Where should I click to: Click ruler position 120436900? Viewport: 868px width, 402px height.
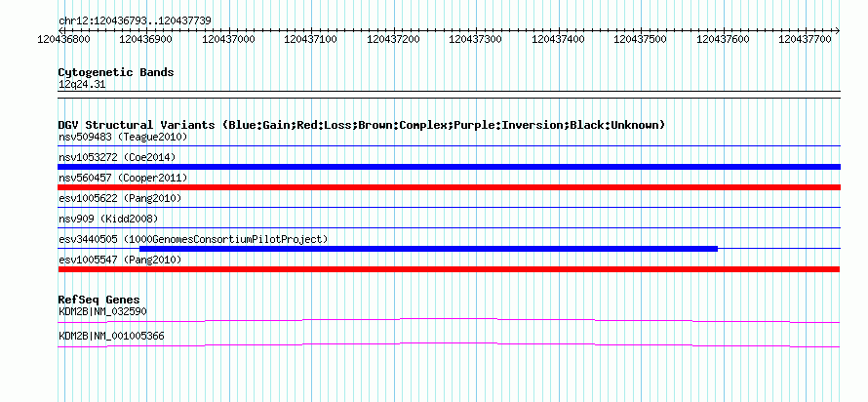145,39
